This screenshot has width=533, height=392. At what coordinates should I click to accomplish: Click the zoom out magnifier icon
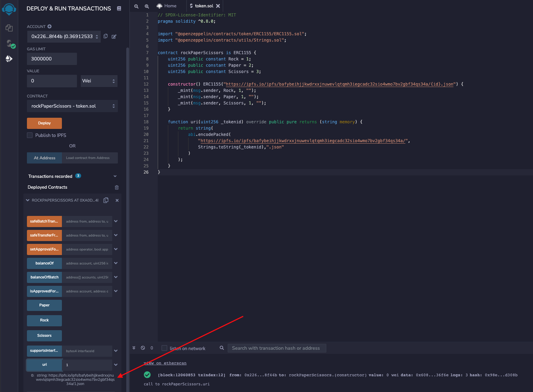136,6
